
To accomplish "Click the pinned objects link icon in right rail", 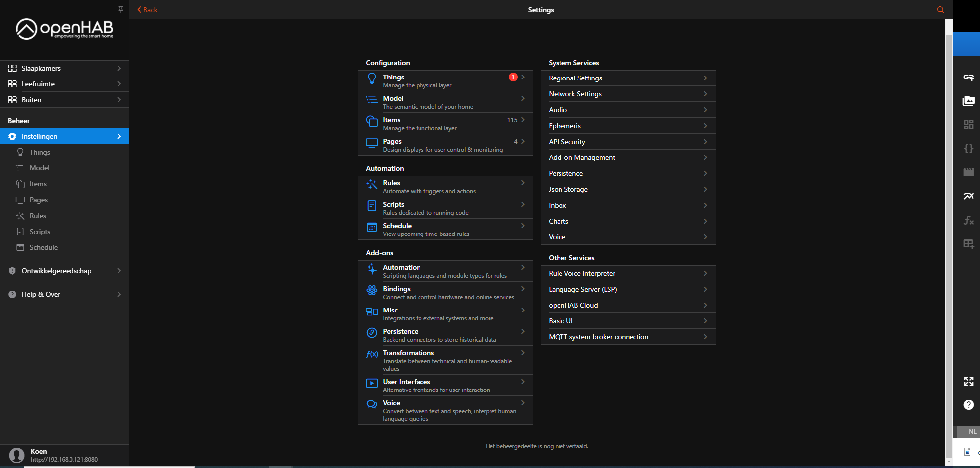I will point(968,77).
